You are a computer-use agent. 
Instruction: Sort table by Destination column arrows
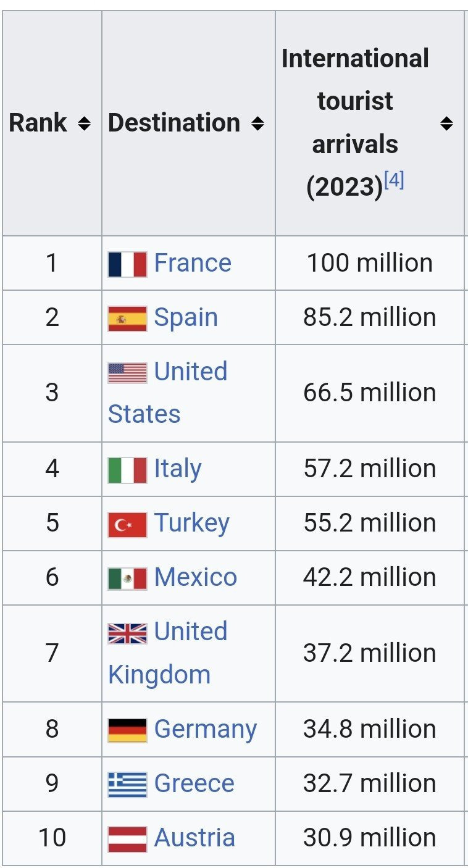257,123
